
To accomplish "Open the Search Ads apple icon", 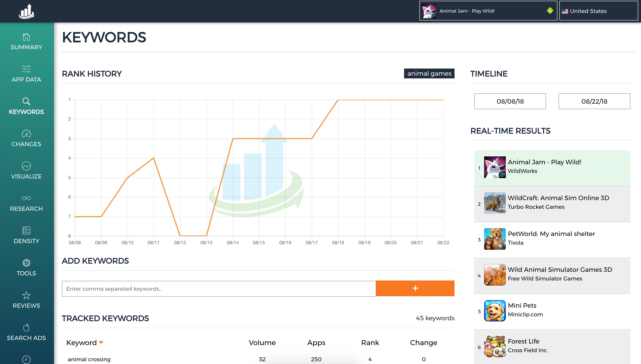I will (26, 328).
